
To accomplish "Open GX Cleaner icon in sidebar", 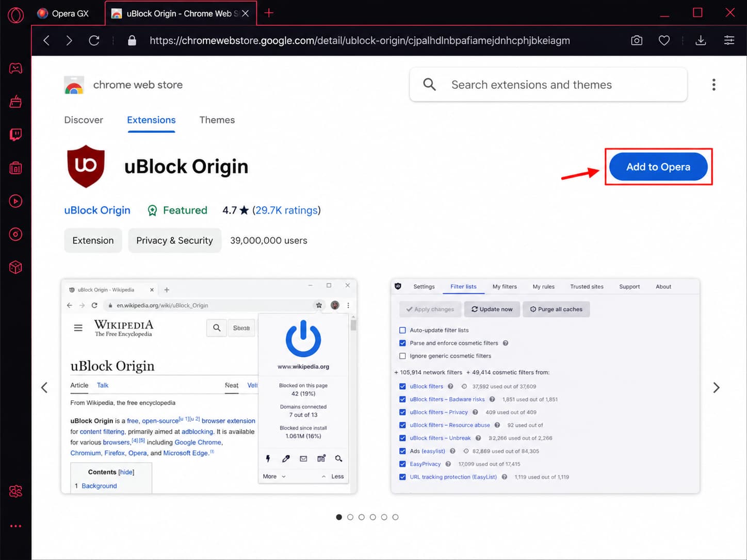I will pyautogui.click(x=15, y=102).
